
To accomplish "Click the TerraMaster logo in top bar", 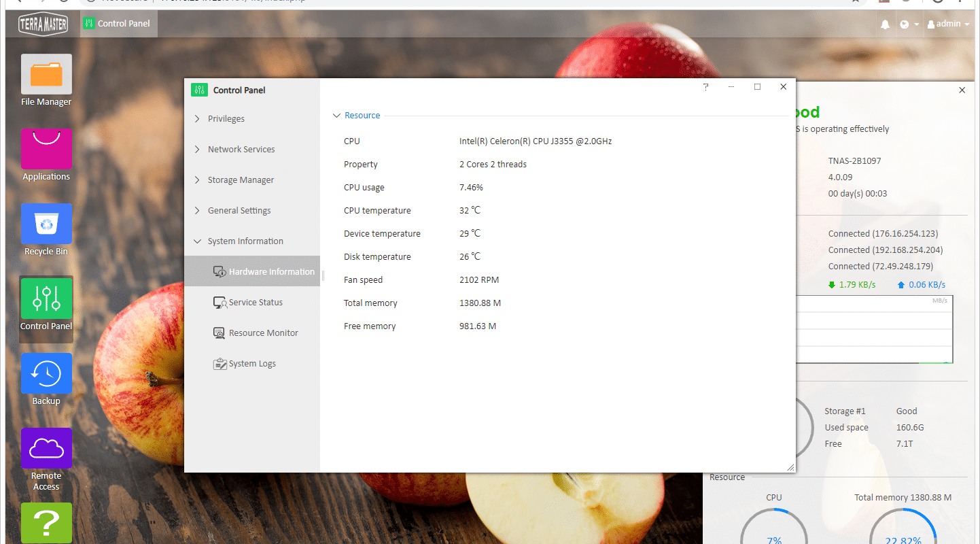I will pos(43,24).
